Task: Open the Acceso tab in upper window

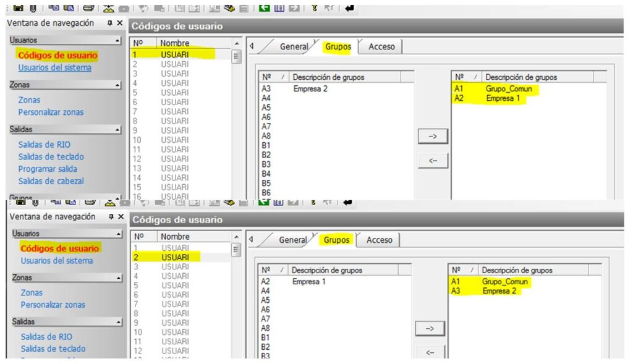Action: 381,46
